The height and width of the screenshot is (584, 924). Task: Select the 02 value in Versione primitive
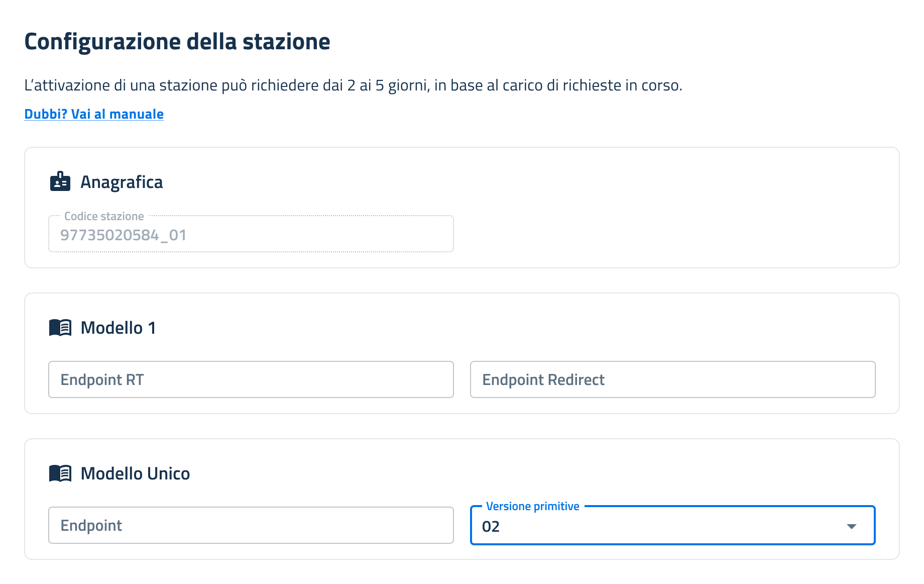[491, 526]
